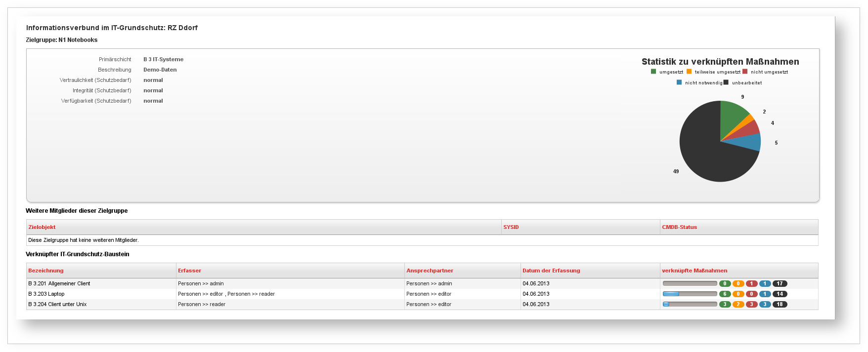
Task: Click the green 'umgesetzt' legend swatch
Action: (653, 72)
